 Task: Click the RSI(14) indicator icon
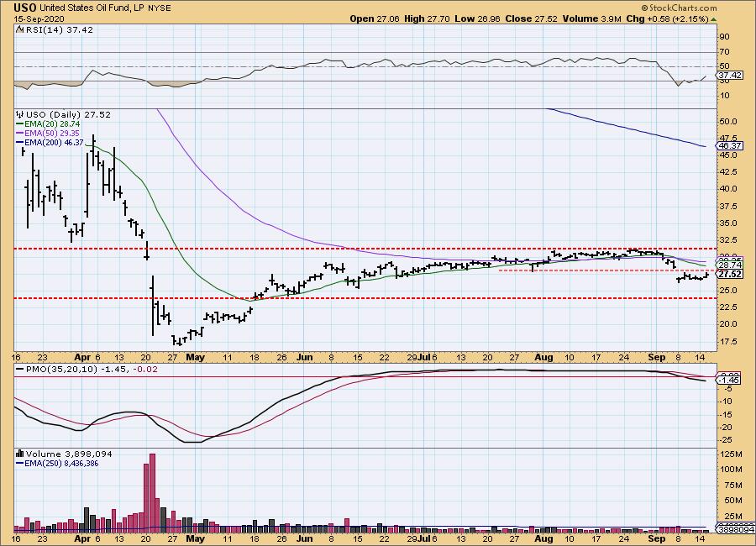click(x=19, y=29)
